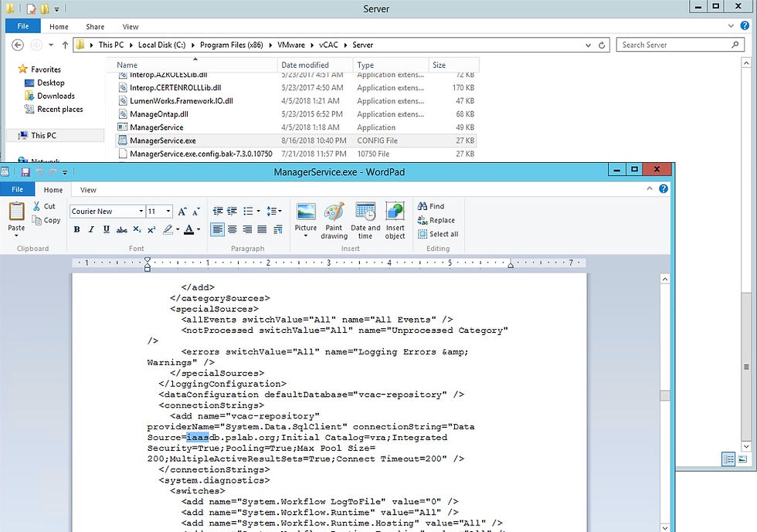The width and height of the screenshot is (757, 532).
Task: Open the line spacing dropdown
Action: [x=274, y=212]
